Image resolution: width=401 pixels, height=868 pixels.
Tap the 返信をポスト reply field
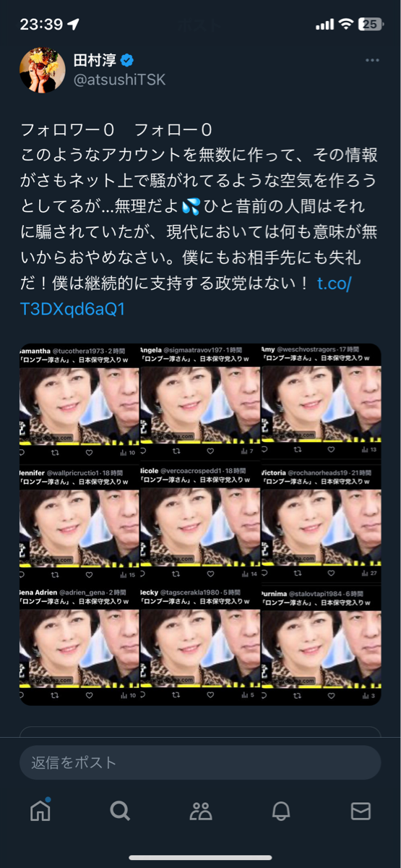point(200,762)
